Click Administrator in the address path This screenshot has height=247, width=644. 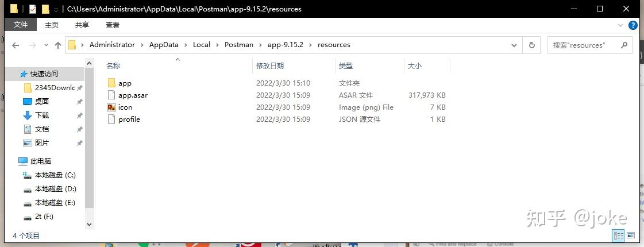[112, 45]
